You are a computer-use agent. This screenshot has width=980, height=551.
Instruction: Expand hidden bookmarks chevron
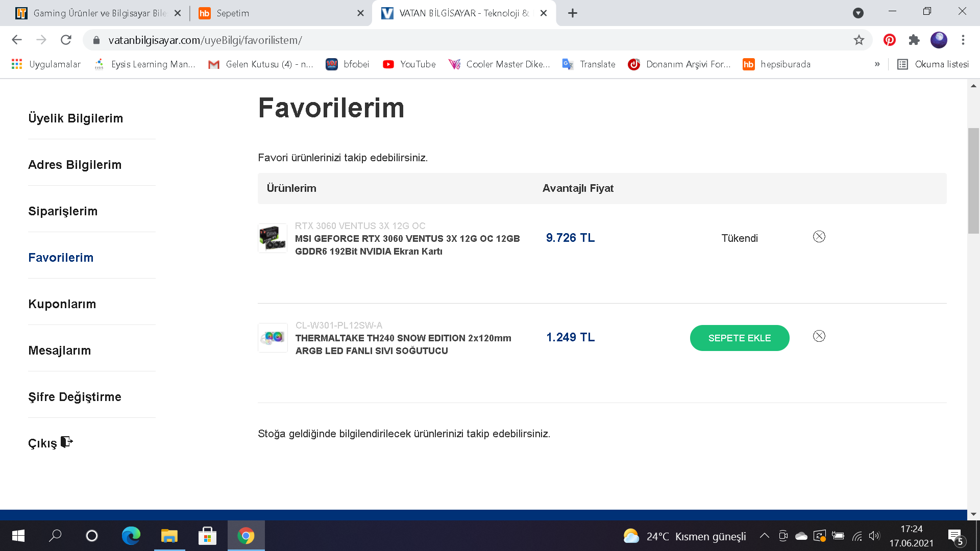pos(877,64)
